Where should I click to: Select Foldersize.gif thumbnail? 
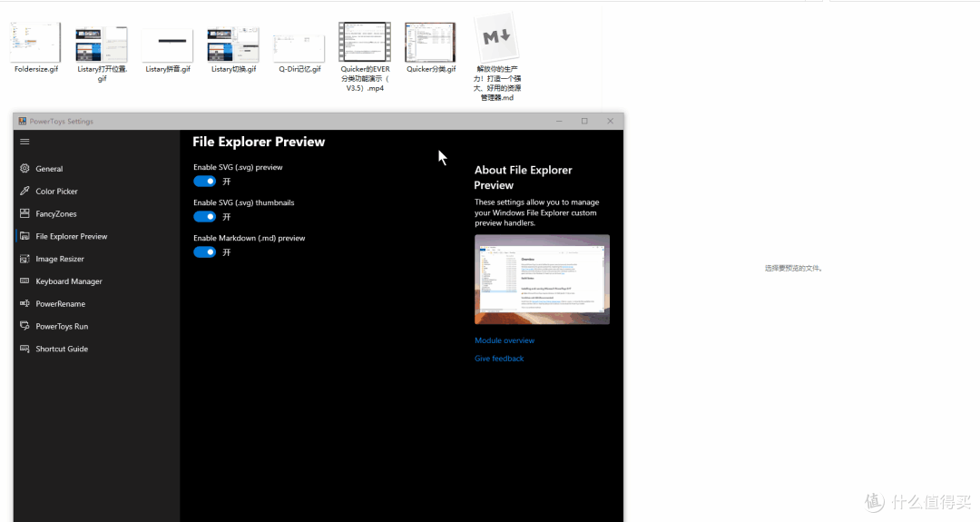[x=35, y=42]
